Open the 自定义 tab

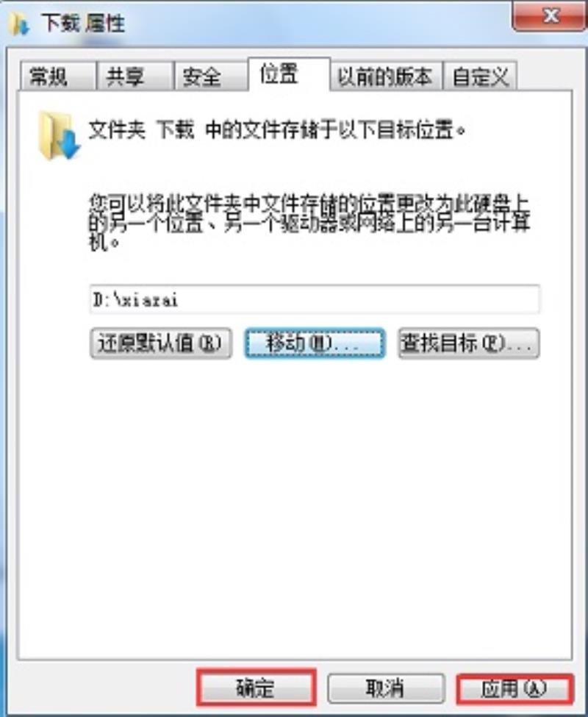tap(480, 76)
